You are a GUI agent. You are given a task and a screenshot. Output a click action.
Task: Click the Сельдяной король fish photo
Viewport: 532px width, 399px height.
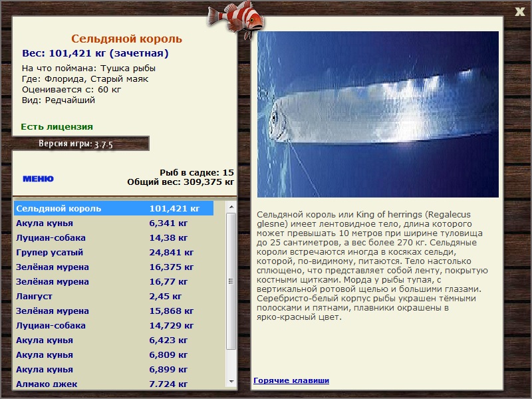point(378,114)
